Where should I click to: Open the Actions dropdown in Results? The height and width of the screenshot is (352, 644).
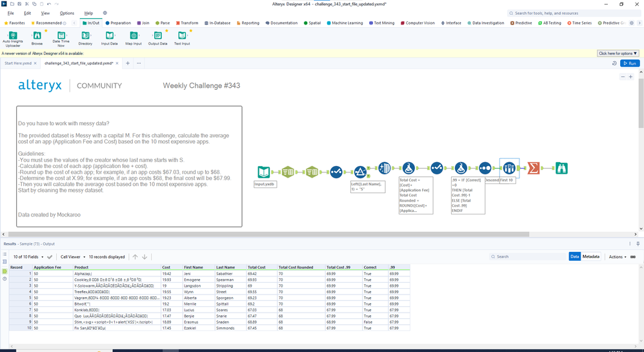click(x=618, y=257)
